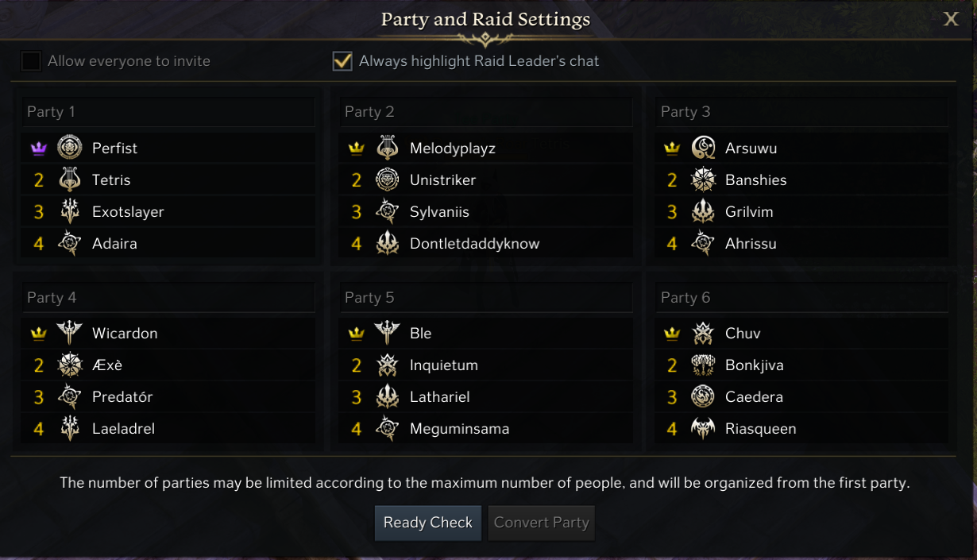Click the gold party leader crown by Chuv
The image size is (977, 560).
click(x=672, y=334)
